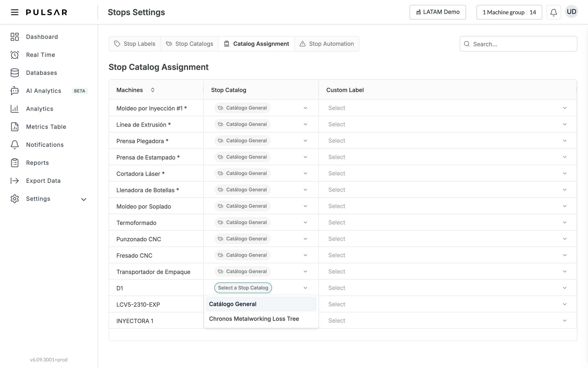The image size is (588, 368).
Task: Switch to the Stop Automation tab
Action: [327, 44]
